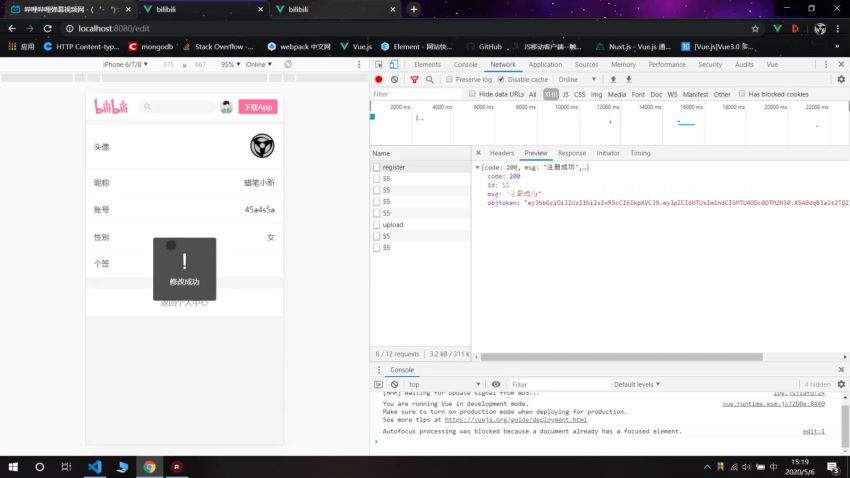Open Default levels dropdown
The height and width of the screenshot is (478, 850).
click(x=636, y=384)
